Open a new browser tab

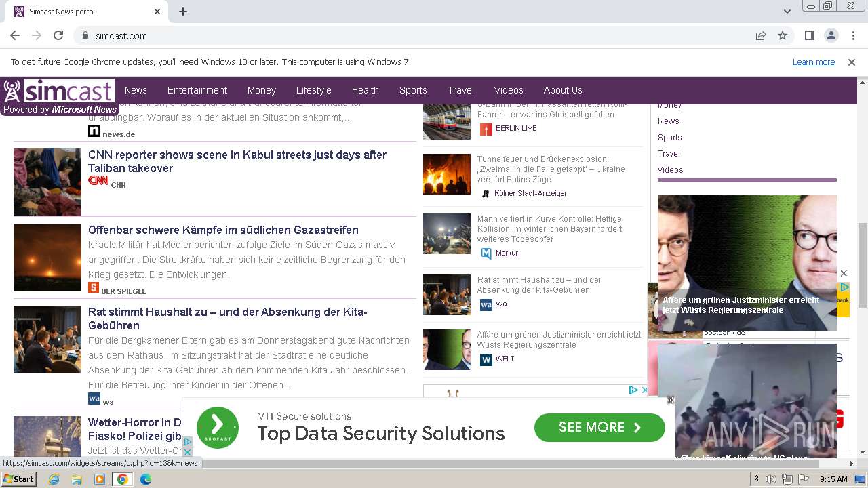coord(183,12)
